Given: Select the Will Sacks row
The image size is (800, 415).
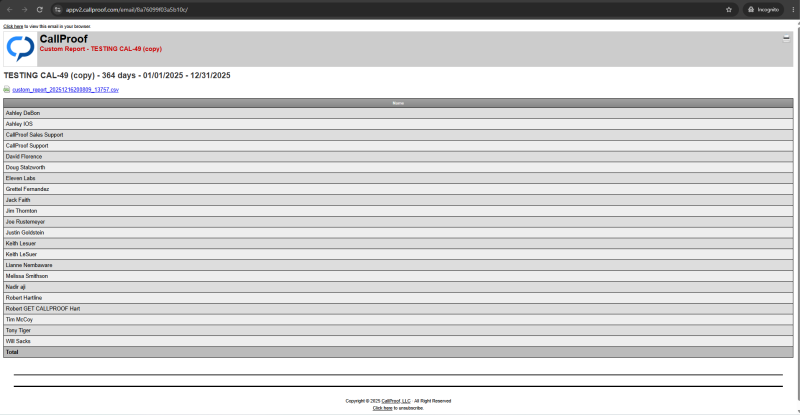Looking at the screenshot, I should [398, 341].
